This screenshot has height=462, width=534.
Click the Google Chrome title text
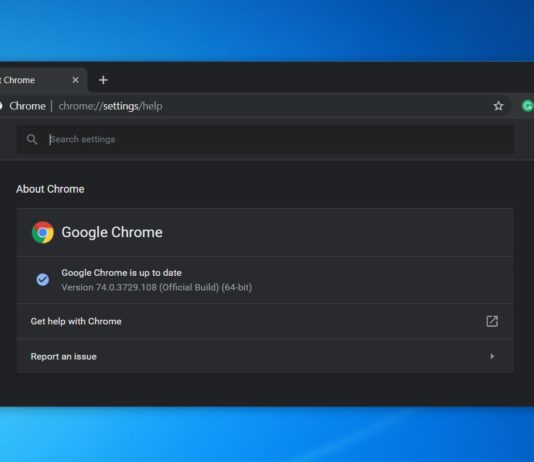[x=112, y=233]
